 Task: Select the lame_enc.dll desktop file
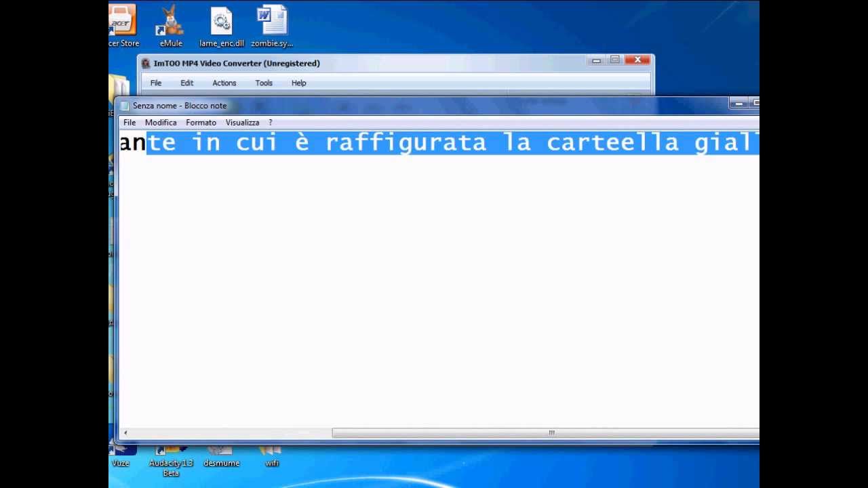(222, 26)
